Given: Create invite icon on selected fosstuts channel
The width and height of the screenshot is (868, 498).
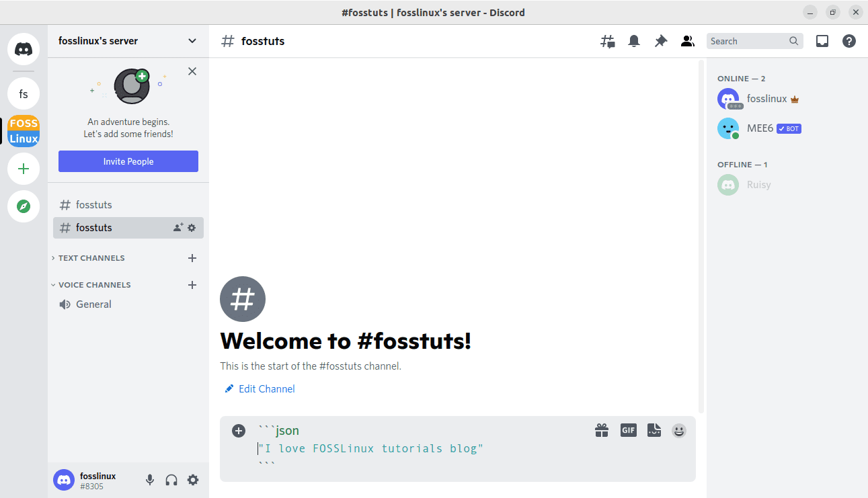Looking at the screenshot, I should click(178, 228).
